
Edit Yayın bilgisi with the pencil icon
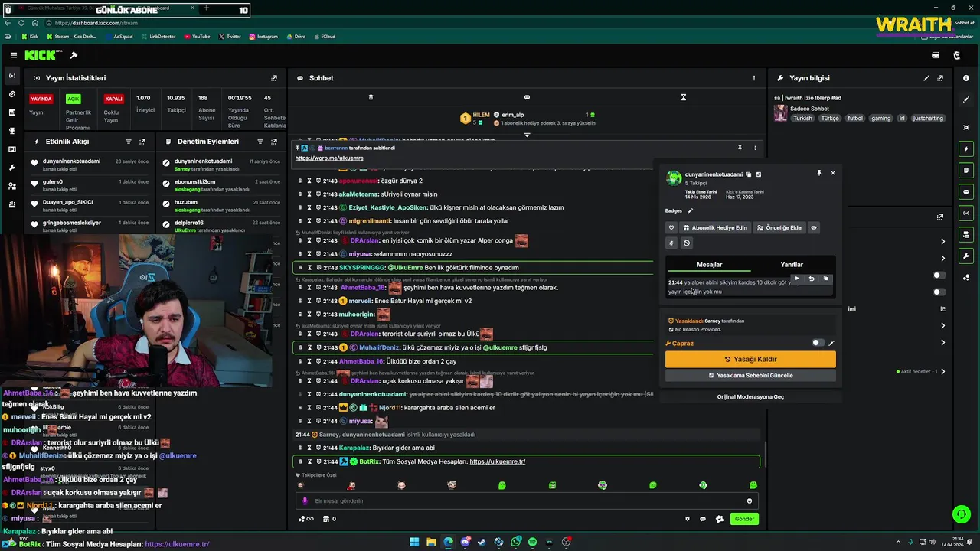point(926,78)
